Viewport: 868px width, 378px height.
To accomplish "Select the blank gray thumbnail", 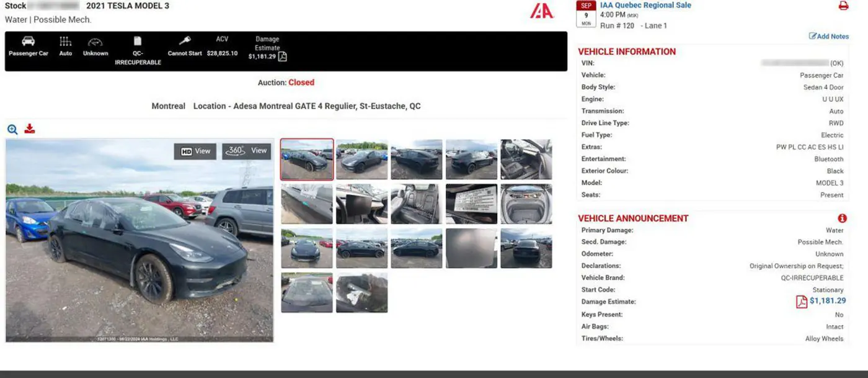I will (x=471, y=248).
